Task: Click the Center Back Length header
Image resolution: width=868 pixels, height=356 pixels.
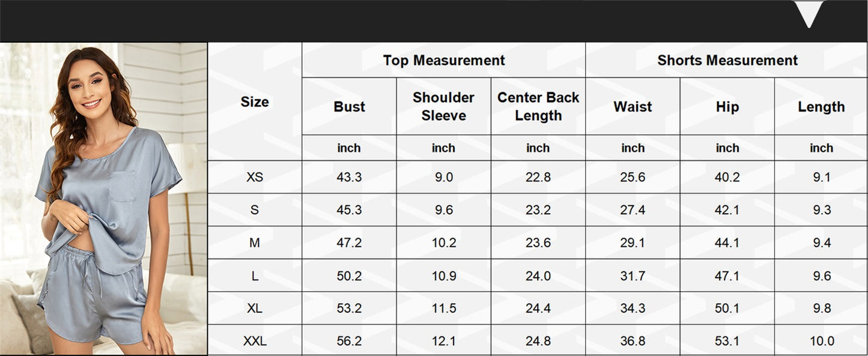Action: (x=538, y=106)
